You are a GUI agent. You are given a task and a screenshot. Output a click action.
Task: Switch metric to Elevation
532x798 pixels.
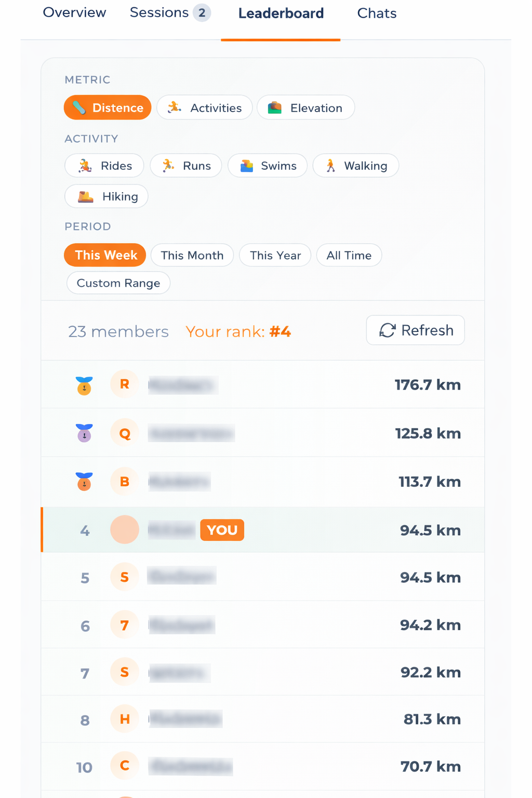(305, 108)
